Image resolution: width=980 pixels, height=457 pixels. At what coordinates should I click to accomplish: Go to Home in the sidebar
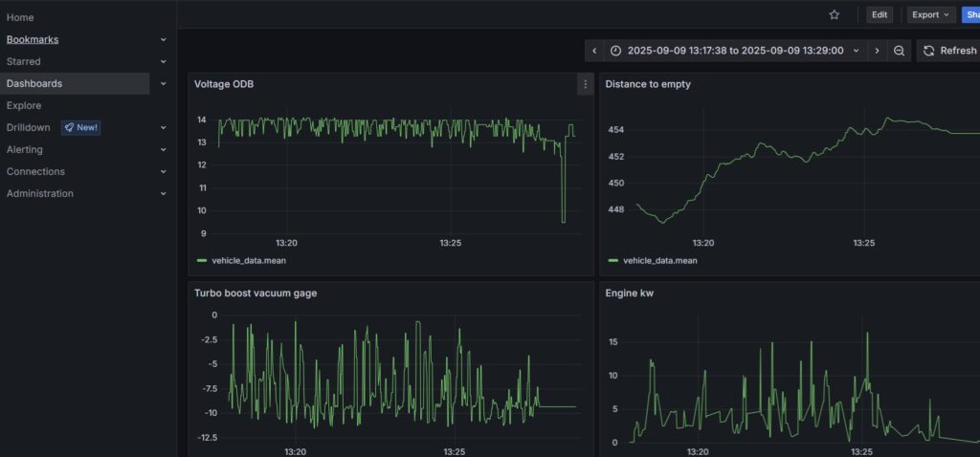[x=20, y=17]
